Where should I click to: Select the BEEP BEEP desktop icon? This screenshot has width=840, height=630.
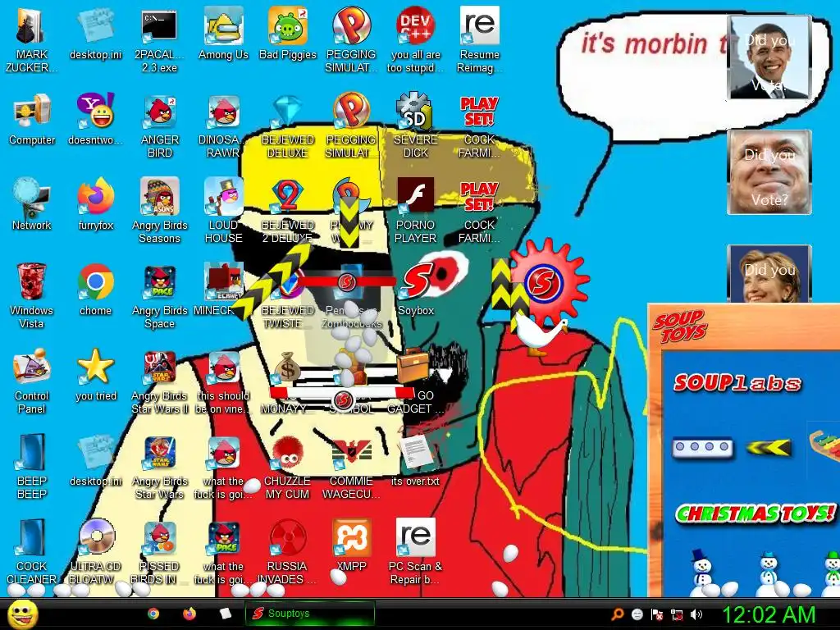point(32,466)
